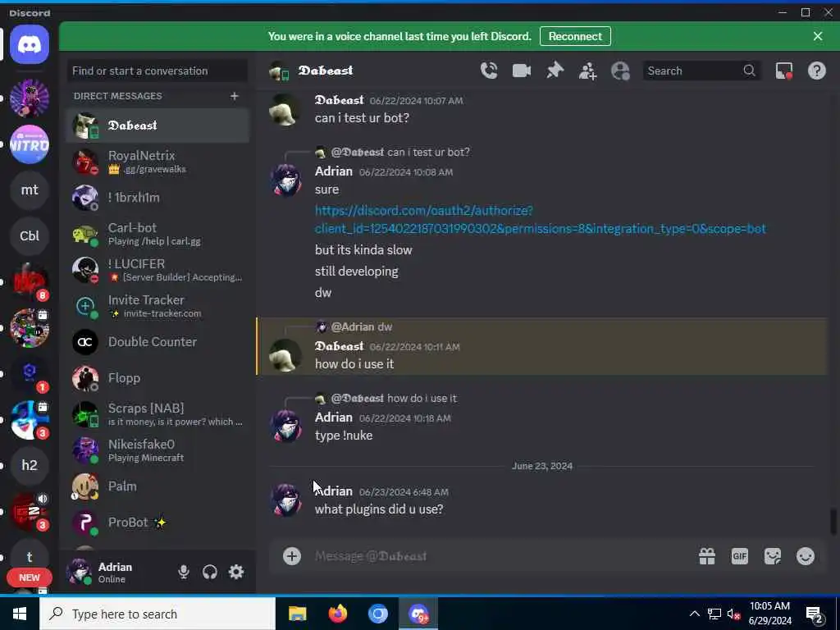
Task: Open Firefox from taskbar
Action: [x=337, y=614]
